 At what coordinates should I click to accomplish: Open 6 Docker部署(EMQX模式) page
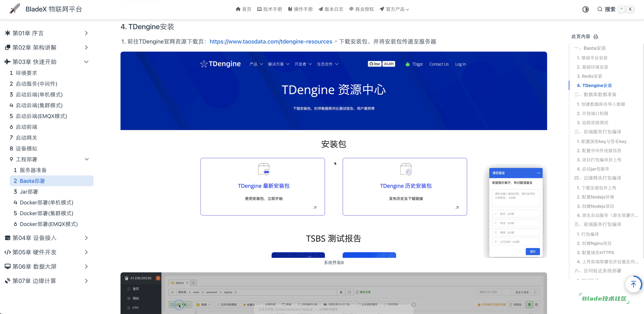(x=46, y=224)
